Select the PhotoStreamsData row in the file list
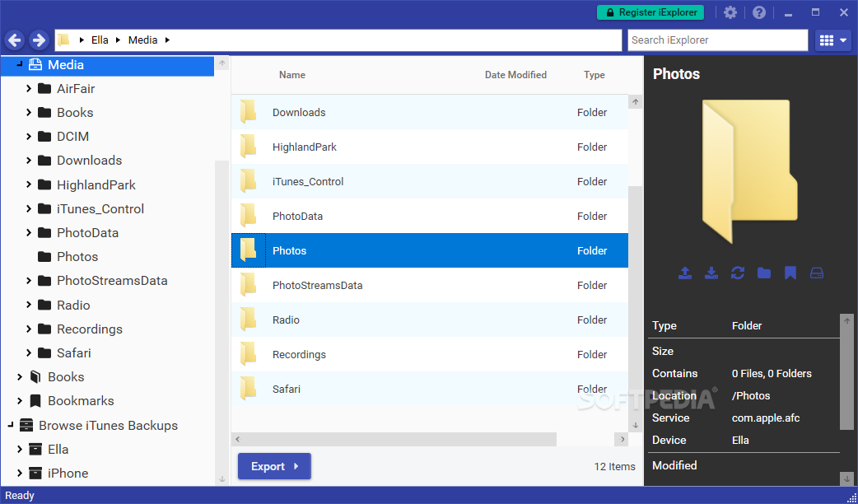This screenshot has height=504, width=858. [x=430, y=285]
